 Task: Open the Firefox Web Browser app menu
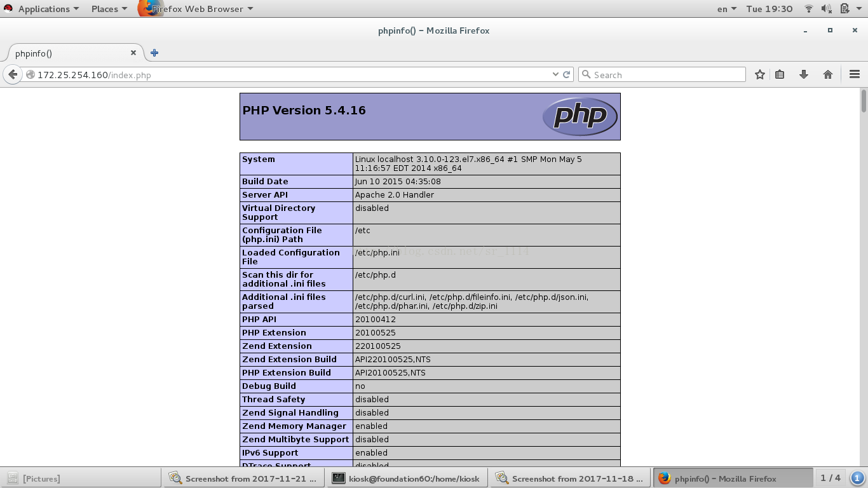[196, 9]
